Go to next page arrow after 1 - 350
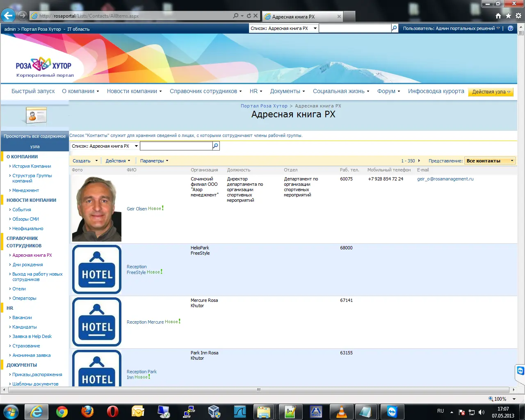 coord(419,161)
